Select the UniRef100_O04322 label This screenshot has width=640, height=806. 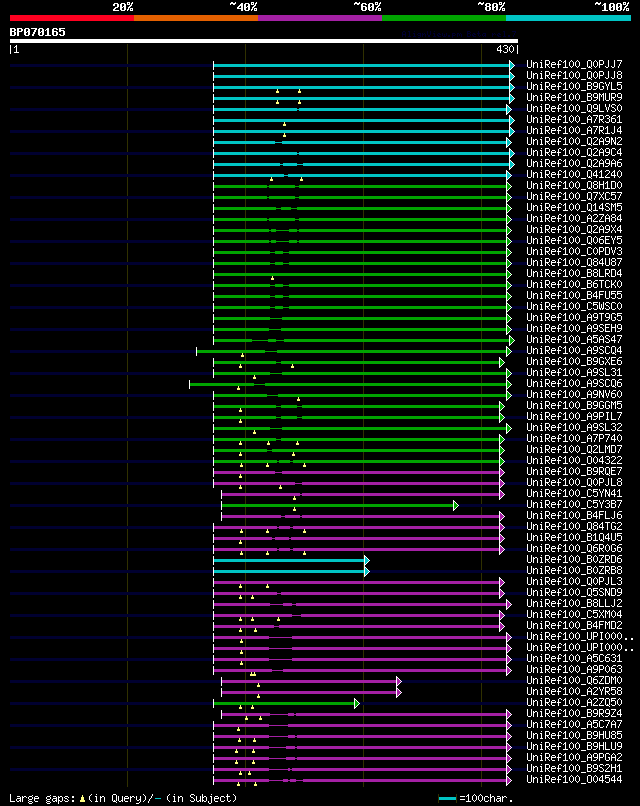(574, 461)
